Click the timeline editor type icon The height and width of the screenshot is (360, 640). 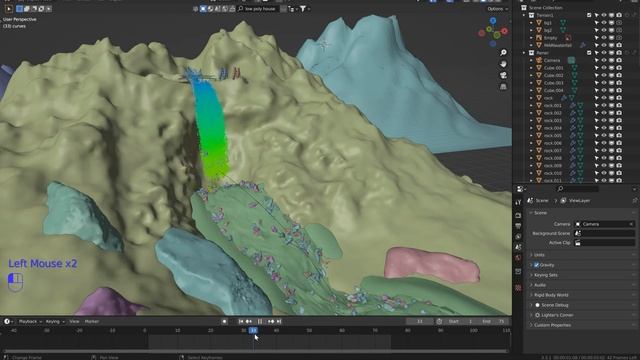click(8, 322)
